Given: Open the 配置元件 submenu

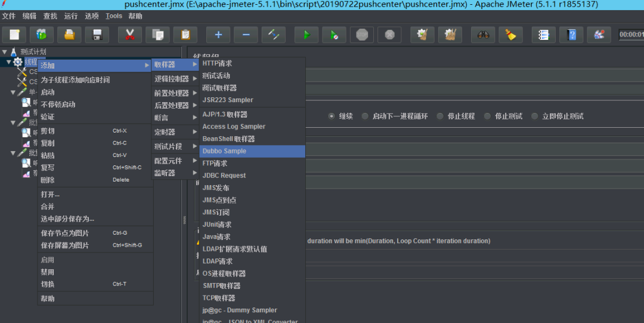Looking at the screenshot, I should tap(175, 161).
